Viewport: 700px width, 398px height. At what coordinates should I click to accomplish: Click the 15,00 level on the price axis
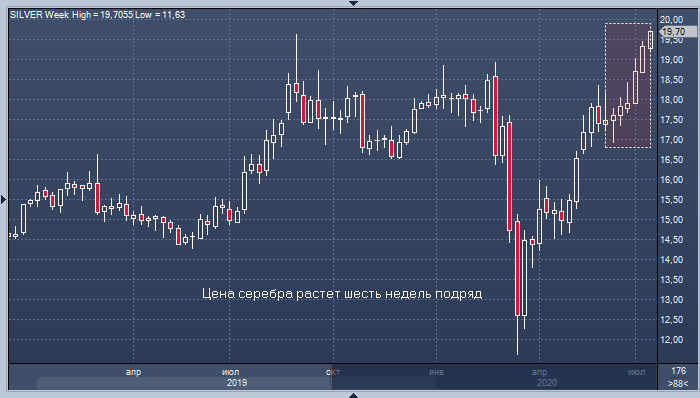coord(671,220)
